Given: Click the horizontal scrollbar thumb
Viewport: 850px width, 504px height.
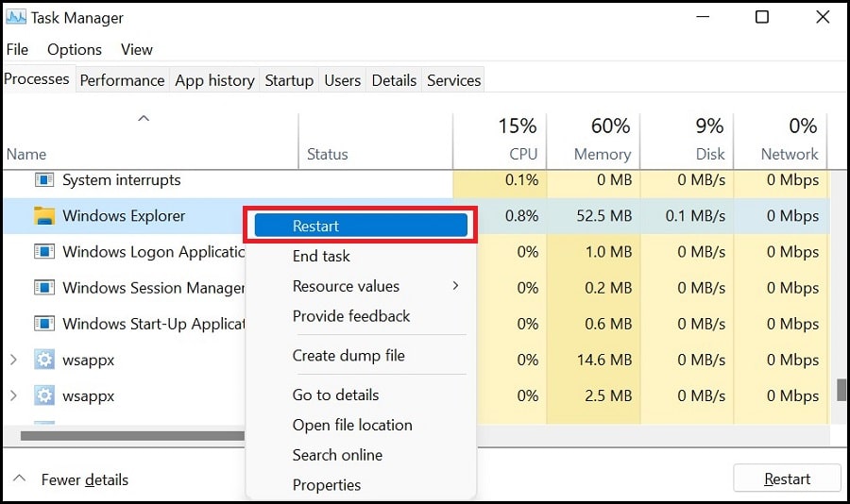Looking at the screenshot, I should click(x=133, y=436).
